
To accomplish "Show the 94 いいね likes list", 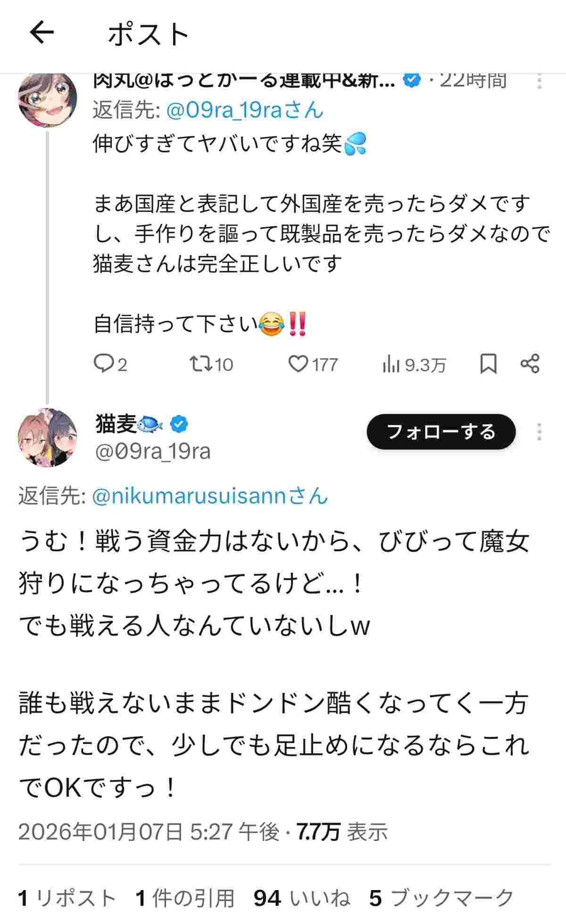I will tap(302, 898).
